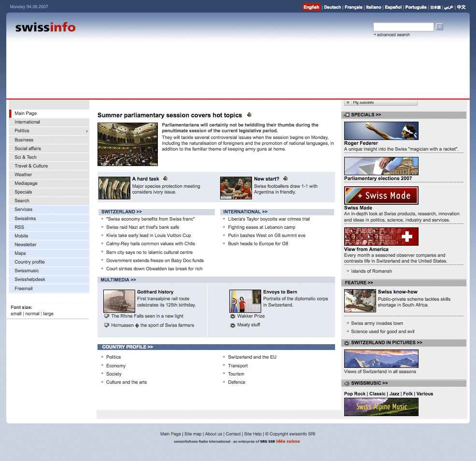Open the Sci & Tech menu item
The height and width of the screenshot is (461, 476).
pos(49,157)
